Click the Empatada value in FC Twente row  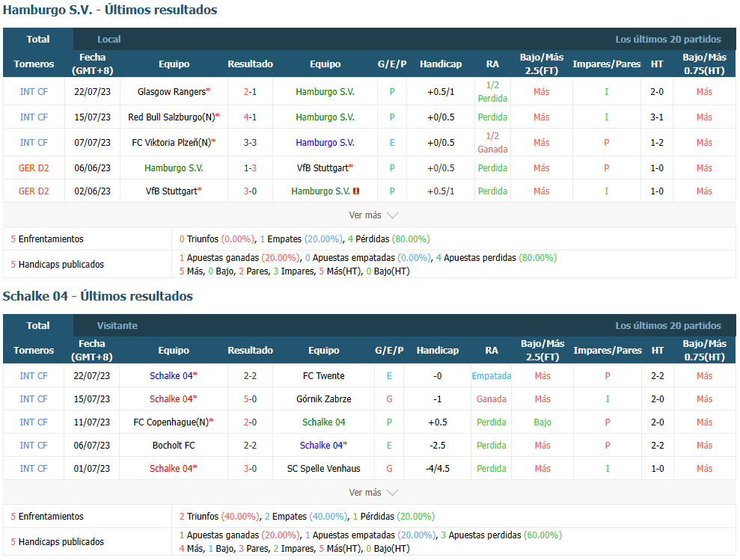point(492,376)
